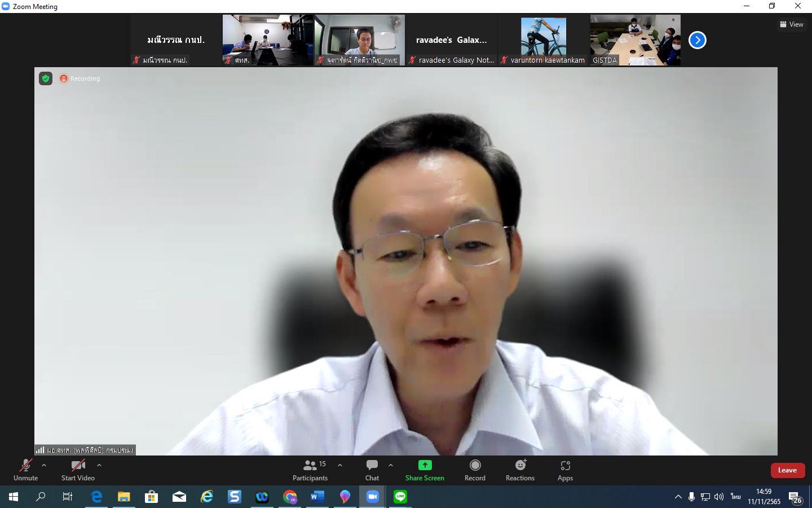812x508 pixels.
Task: Click the speaker name label with signal bars
Action: [x=85, y=450]
